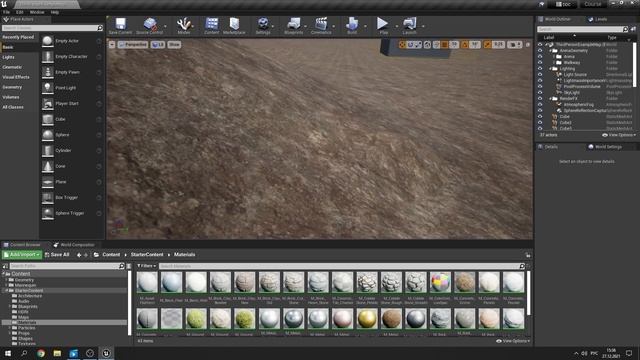
Task: Select the Sphere shape in Place Actors
Action: click(x=72, y=135)
